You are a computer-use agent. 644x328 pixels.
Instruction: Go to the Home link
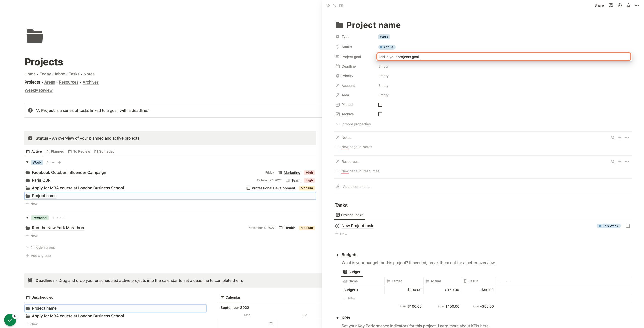[30, 74]
